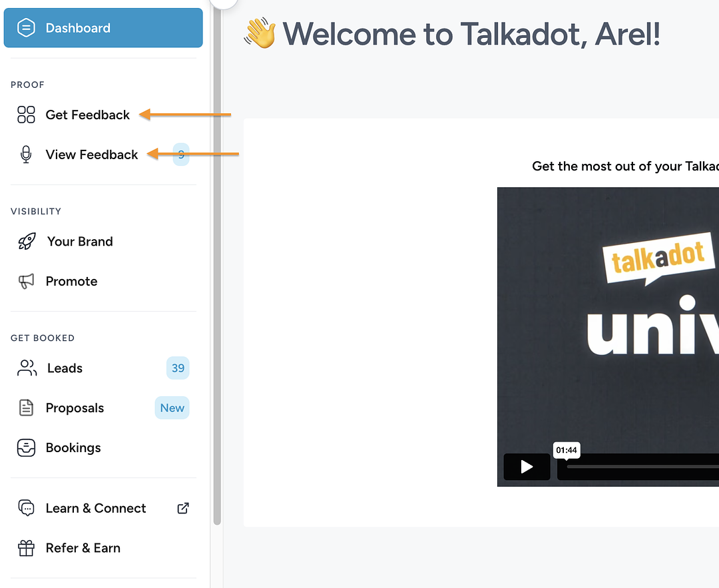Open the Promote page

pos(71,281)
